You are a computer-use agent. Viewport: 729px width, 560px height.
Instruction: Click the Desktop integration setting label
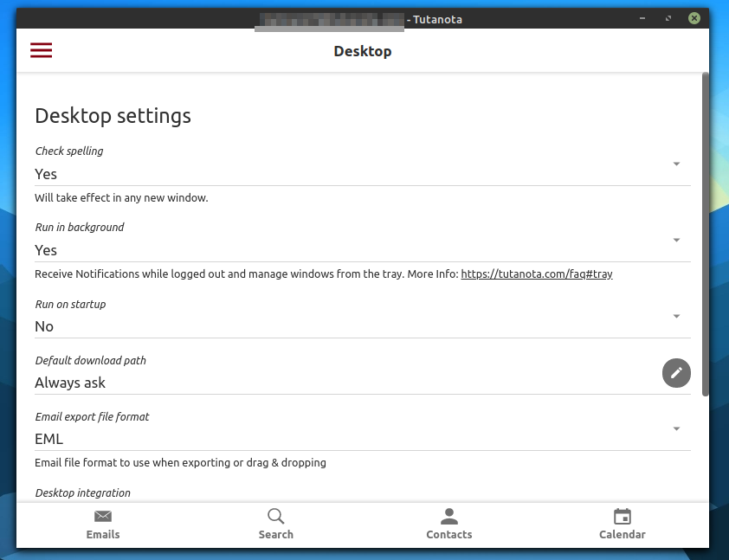[82, 492]
